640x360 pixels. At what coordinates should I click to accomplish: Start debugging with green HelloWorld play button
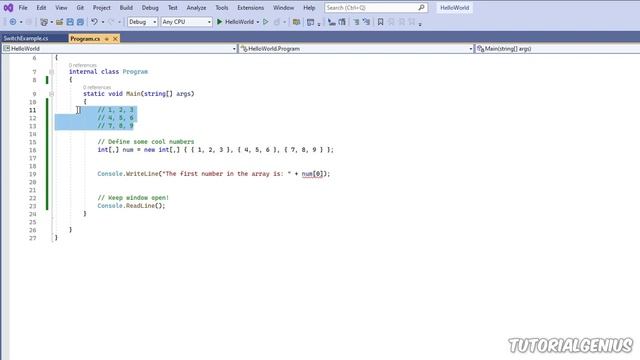[x=236, y=22]
